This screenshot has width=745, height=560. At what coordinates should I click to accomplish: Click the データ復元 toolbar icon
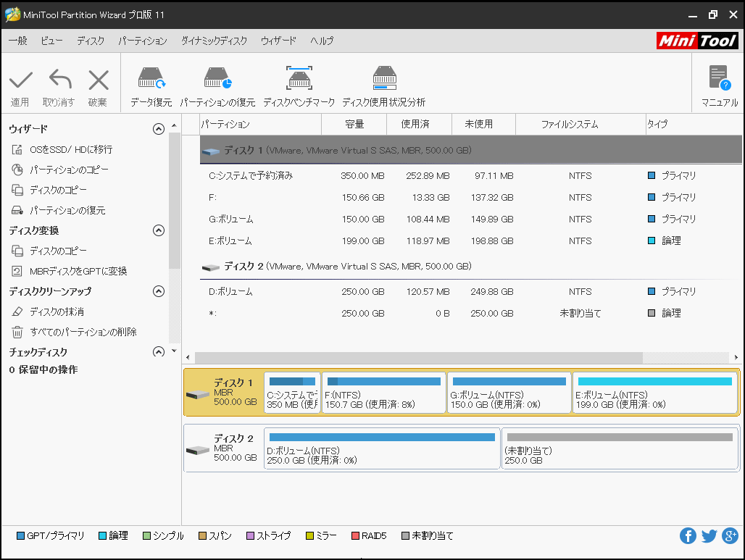point(151,78)
